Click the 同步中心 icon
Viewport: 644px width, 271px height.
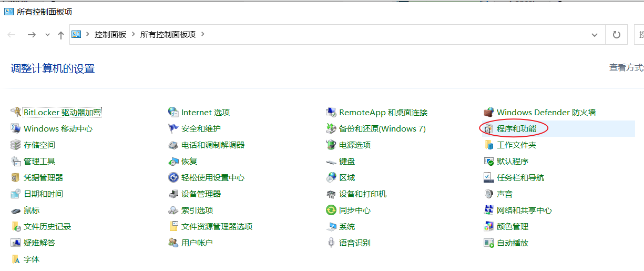click(331, 210)
